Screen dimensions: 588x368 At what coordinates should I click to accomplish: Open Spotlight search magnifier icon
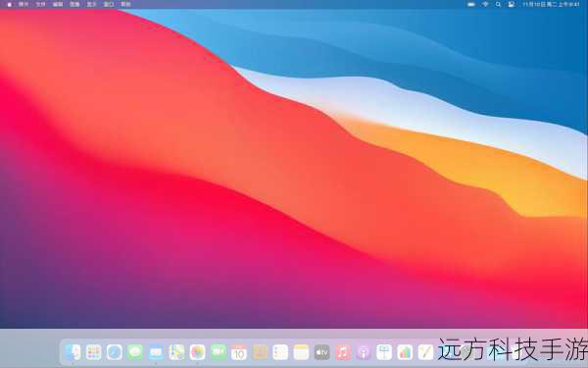[498, 4]
